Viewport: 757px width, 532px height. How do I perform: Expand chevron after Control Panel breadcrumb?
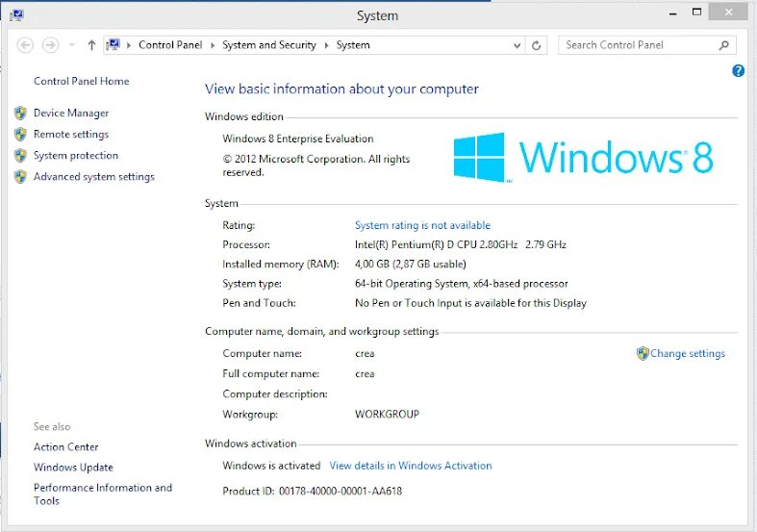click(x=212, y=45)
